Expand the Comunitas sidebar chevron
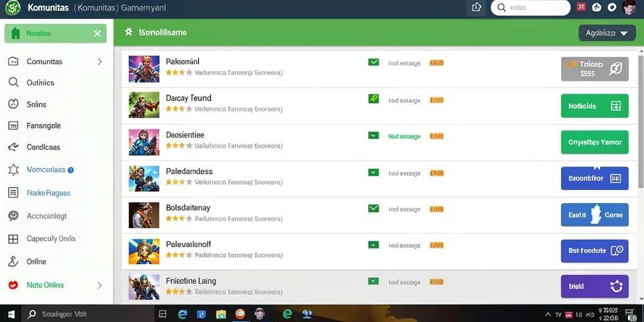 (99, 62)
